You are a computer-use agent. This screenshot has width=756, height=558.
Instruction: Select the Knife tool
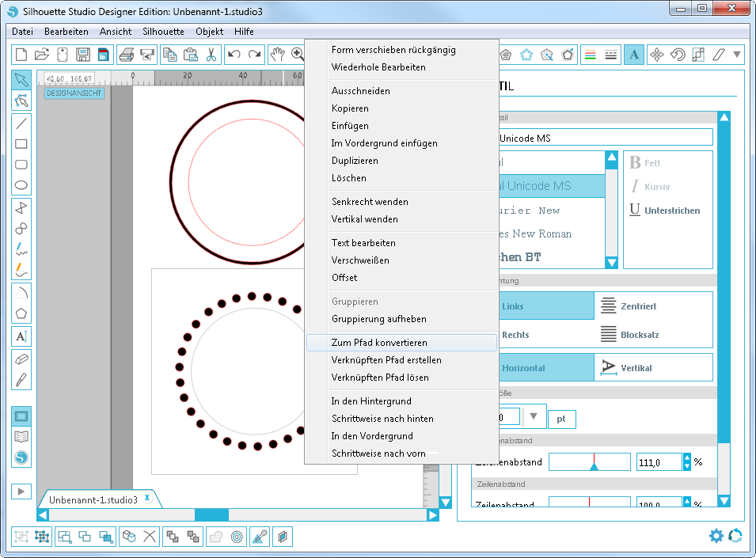pyautogui.click(x=22, y=379)
